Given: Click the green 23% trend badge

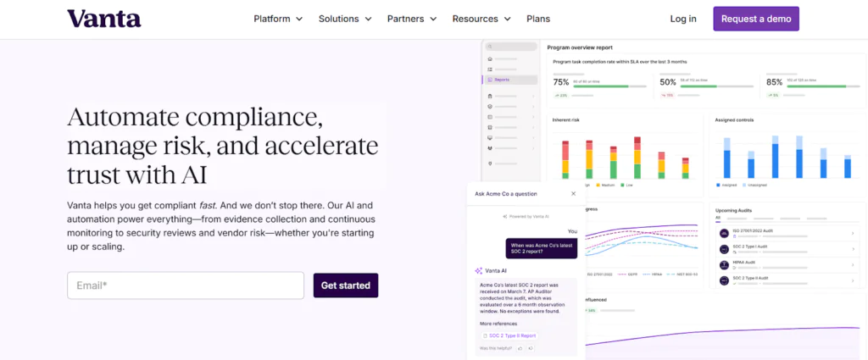Looking at the screenshot, I should point(561,95).
